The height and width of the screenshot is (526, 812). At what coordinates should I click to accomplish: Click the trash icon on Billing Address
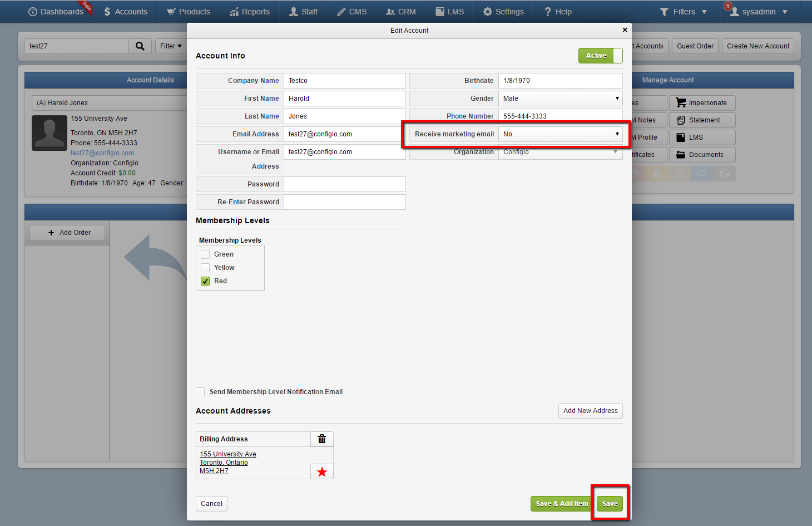[321, 439]
